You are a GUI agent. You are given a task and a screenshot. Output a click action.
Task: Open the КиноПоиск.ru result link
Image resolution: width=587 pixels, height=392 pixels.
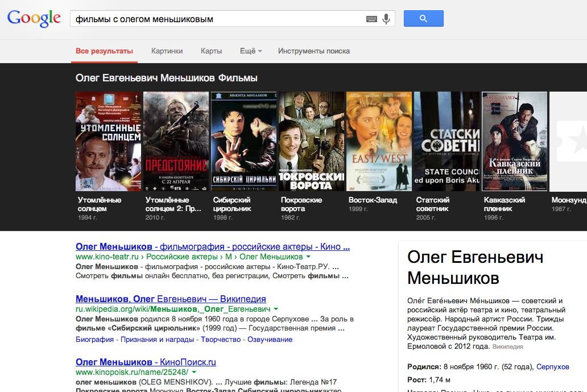[146, 362]
